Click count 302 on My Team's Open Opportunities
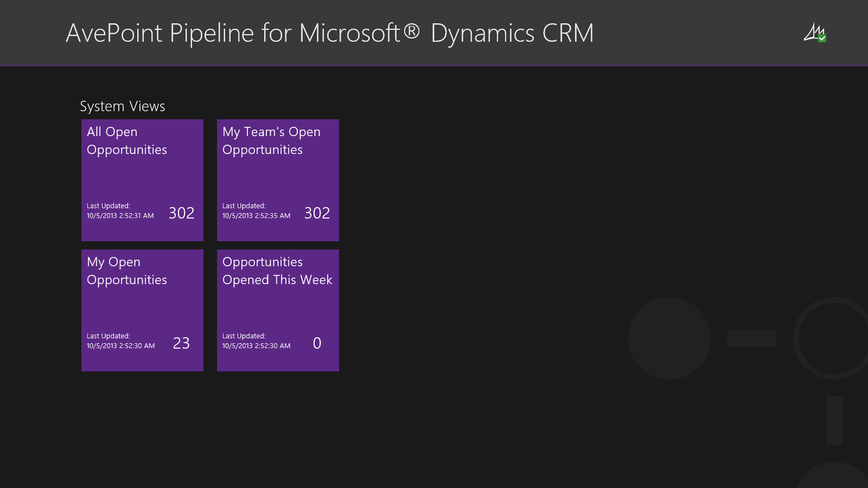Viewport: 868px width, 488px height. 317,213
